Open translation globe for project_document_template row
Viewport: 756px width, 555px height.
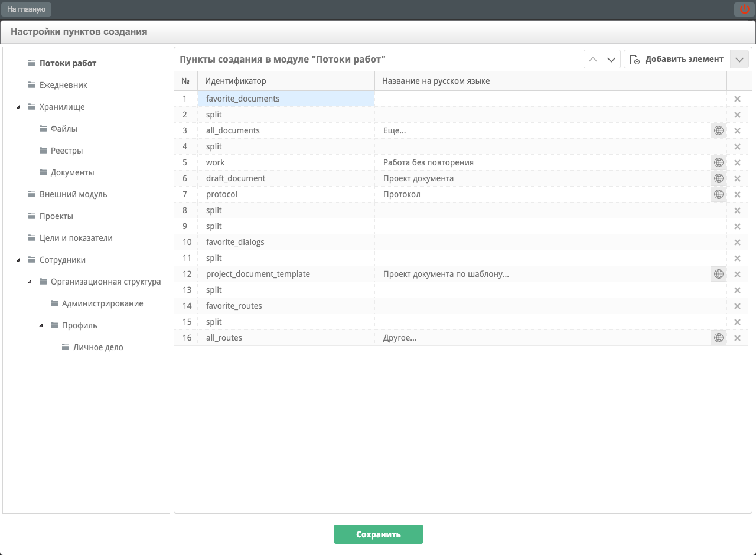pos(718,274)
